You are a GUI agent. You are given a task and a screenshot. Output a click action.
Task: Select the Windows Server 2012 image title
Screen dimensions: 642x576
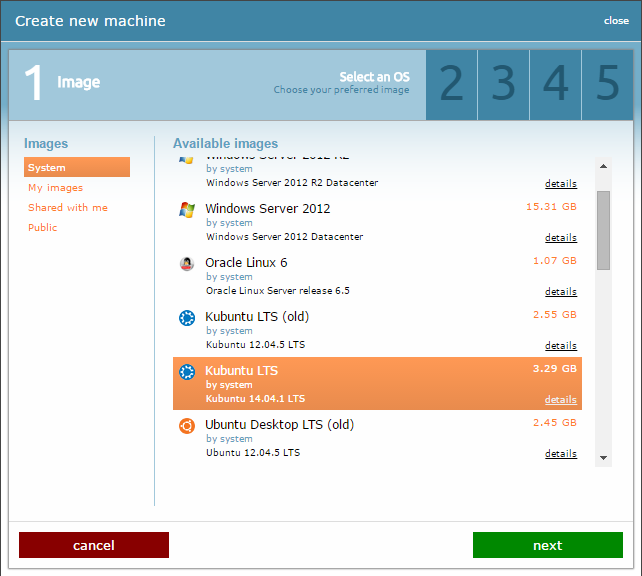click(x=268, y=208)
